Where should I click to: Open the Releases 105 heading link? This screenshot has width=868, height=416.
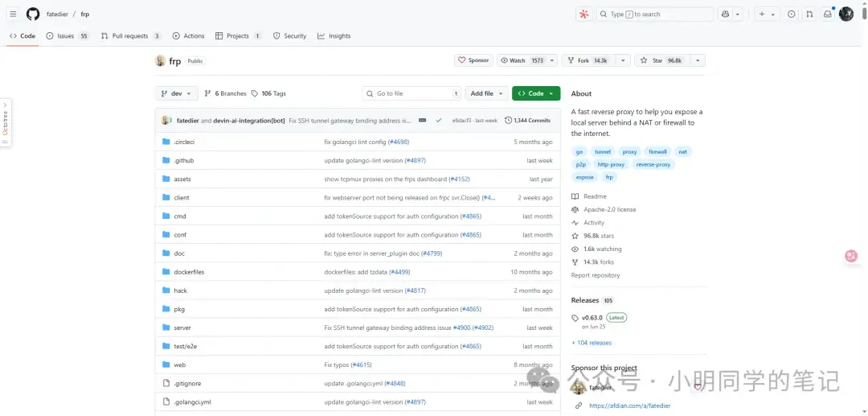click(x=592, y=300)
